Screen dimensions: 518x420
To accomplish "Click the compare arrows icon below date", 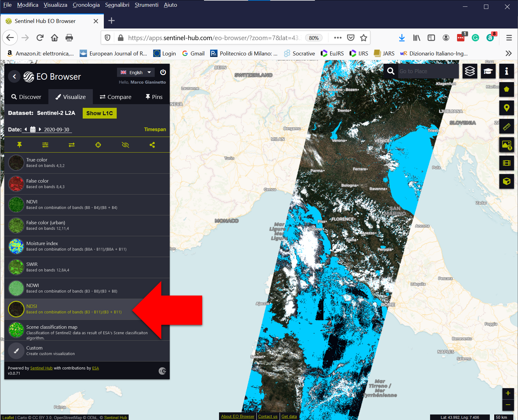I will [72, 145].
